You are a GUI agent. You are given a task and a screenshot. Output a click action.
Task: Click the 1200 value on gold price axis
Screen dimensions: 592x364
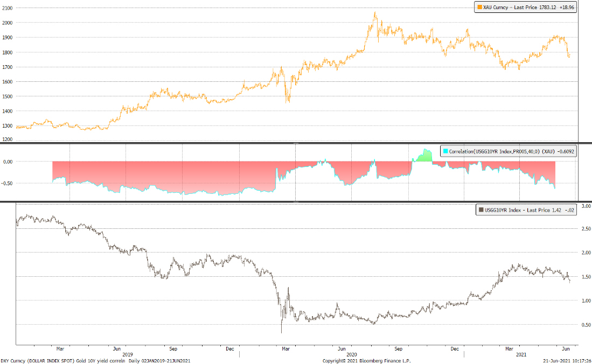8,139
